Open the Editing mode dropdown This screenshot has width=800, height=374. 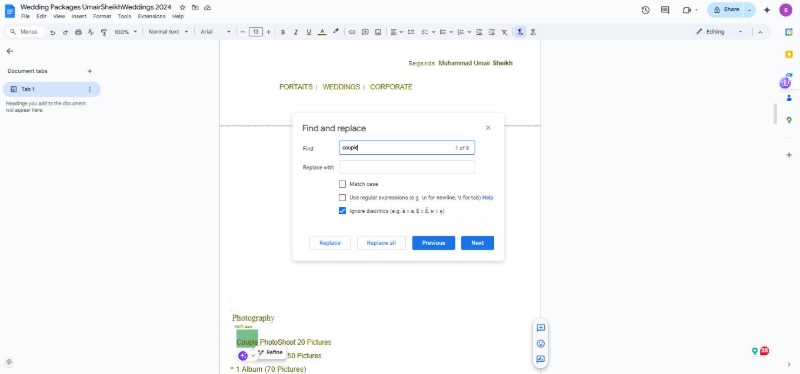(719, 32)
